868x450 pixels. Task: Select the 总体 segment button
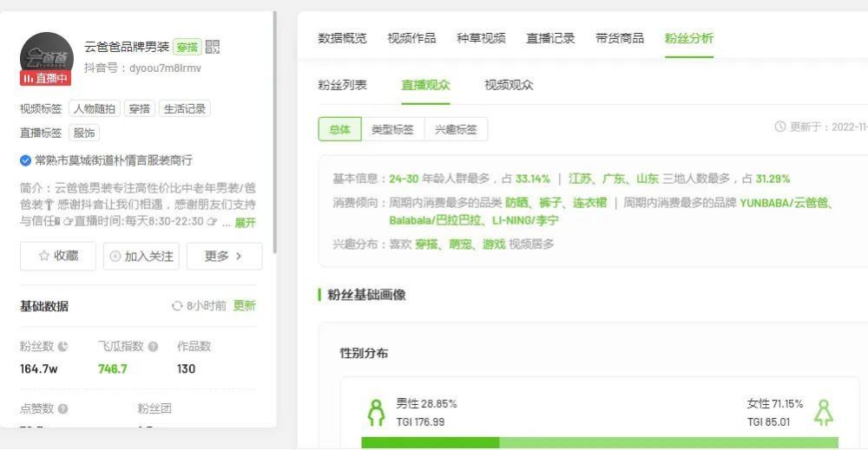click(340, 129)
